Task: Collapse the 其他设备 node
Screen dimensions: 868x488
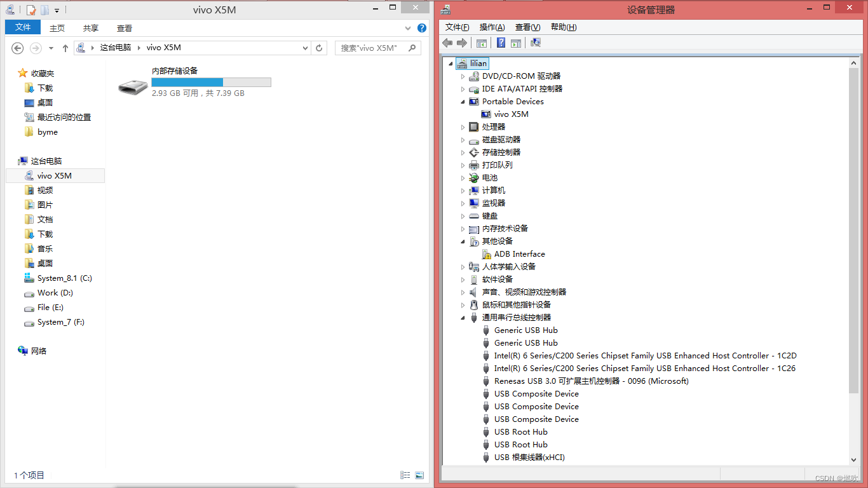Action: point(463,241)
